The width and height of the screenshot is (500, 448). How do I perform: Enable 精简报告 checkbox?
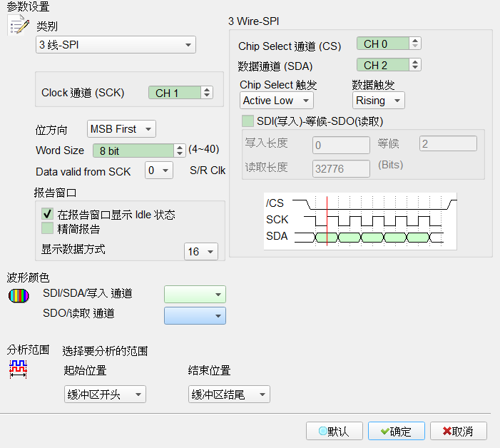[48, 228]
